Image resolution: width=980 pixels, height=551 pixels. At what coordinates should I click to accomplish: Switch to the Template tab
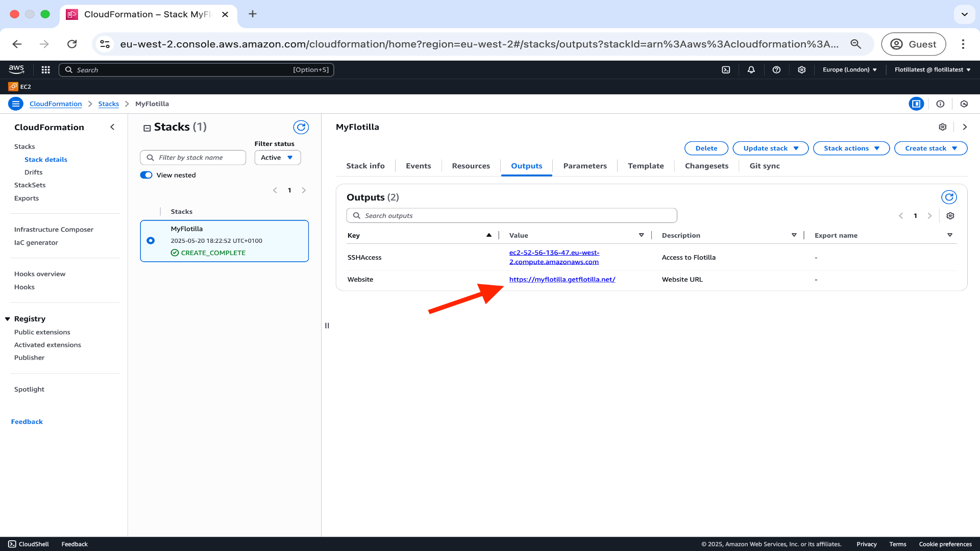[646, 166]
